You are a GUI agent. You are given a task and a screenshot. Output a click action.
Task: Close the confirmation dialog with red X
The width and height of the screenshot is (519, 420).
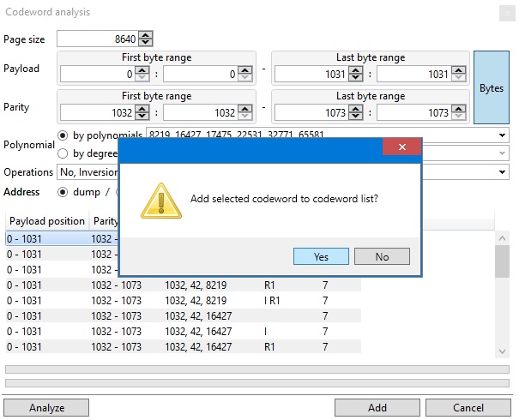click(401, 147)
